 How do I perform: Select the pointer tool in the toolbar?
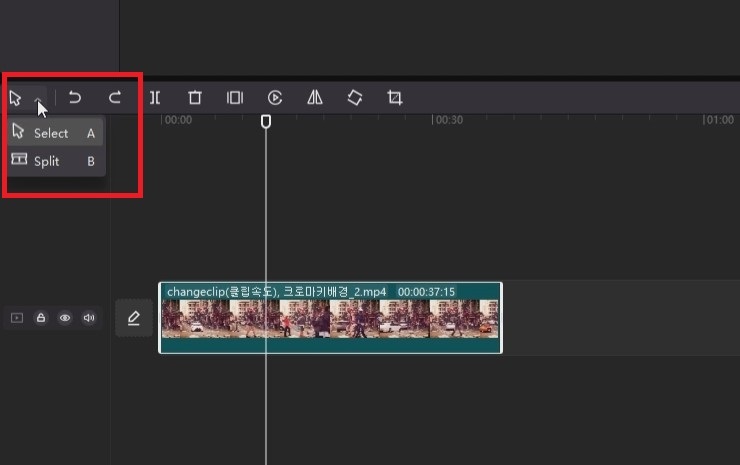(15, 98)
